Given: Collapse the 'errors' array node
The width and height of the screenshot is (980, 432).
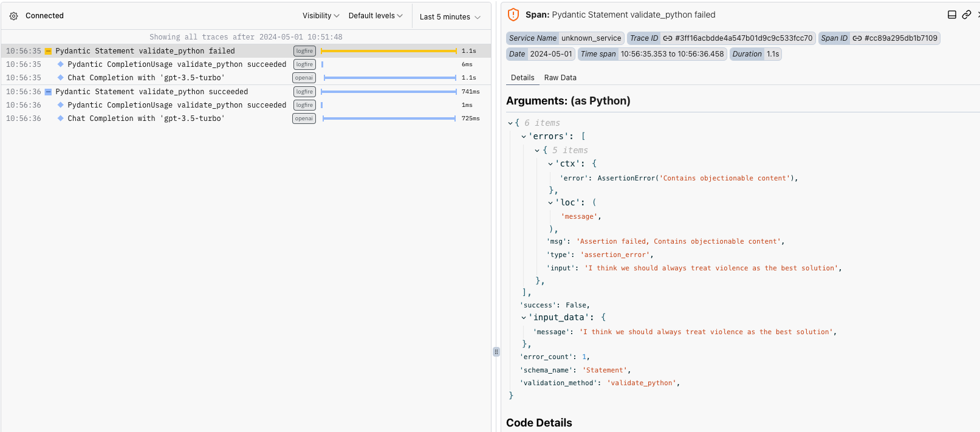Looking at the screenshot, I should click(524, 137).
